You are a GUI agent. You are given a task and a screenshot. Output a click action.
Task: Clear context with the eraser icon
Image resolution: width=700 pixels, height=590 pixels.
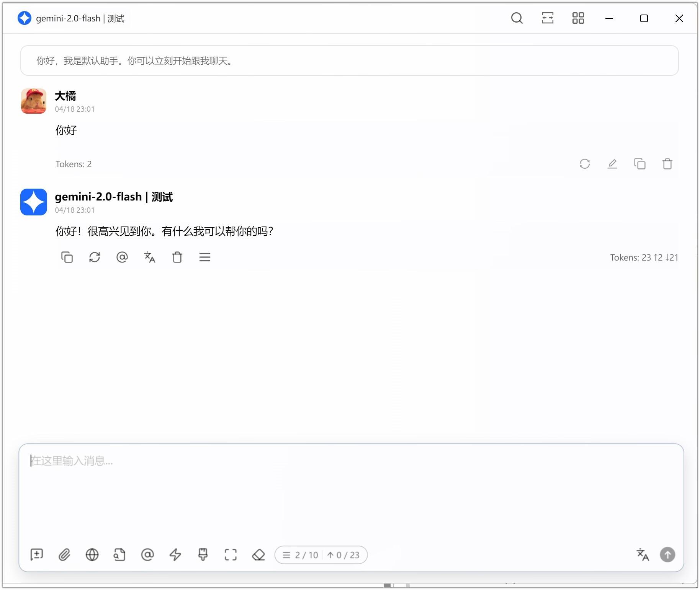coord(258,554)
